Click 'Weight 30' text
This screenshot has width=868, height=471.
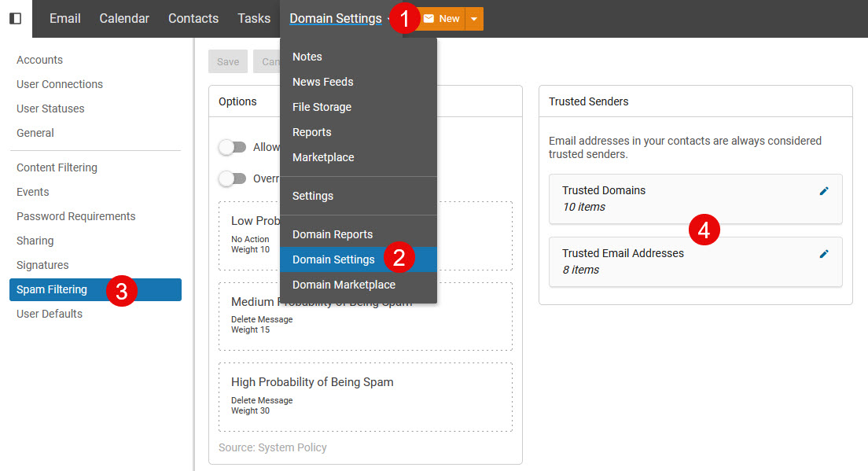[x=250, y=410]
